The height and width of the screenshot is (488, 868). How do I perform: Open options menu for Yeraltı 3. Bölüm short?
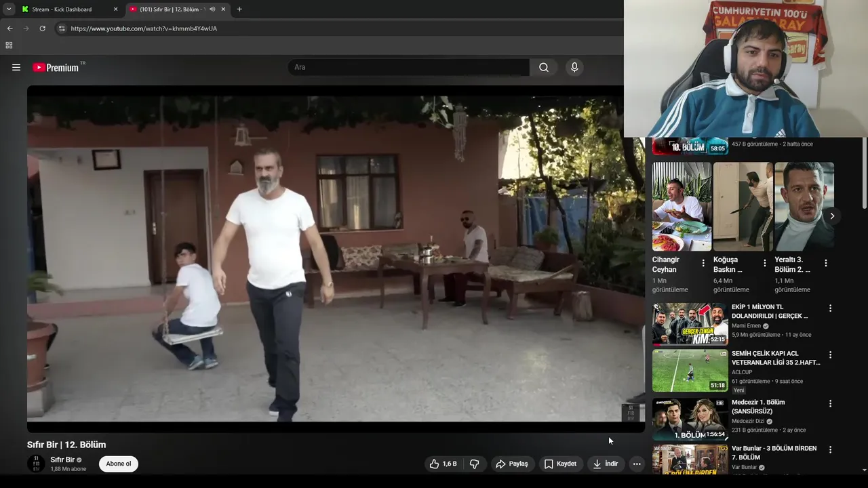(825, 263)
